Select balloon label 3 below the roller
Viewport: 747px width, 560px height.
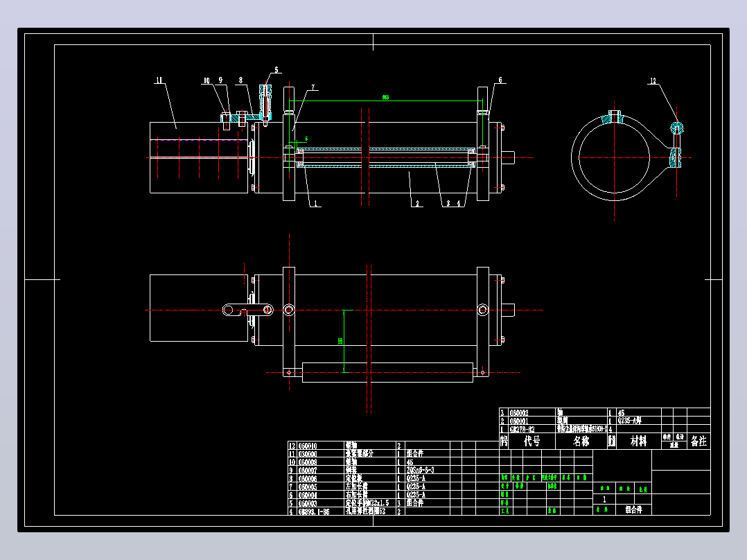pyautogui.click(x=448, y=204)
